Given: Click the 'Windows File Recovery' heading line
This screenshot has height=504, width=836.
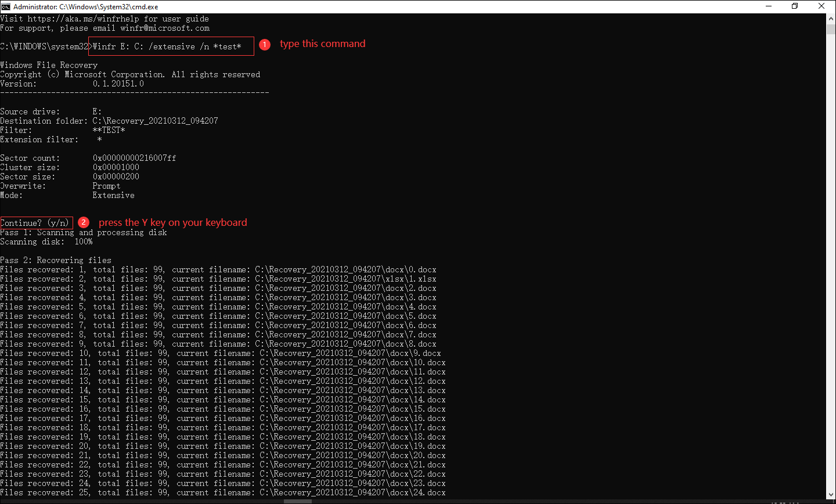Looking at the screenshot, I should point(49,65).
